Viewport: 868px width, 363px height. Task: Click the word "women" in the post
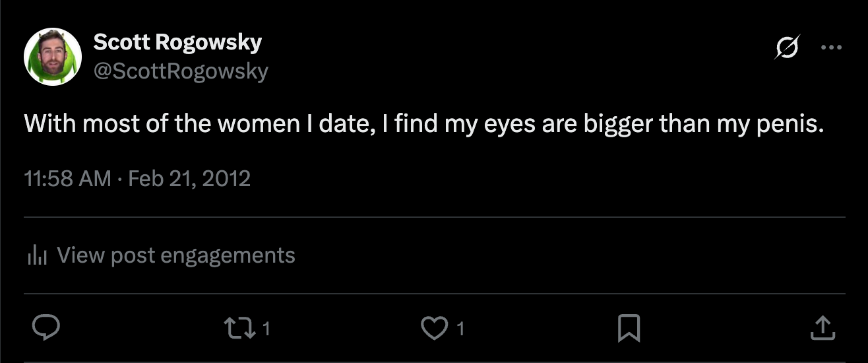coord(248,124)
